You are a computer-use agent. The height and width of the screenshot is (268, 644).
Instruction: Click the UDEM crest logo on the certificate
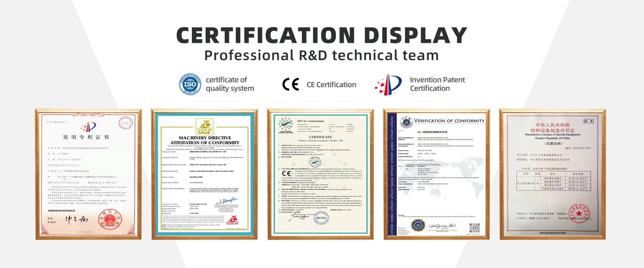[205, 126]
